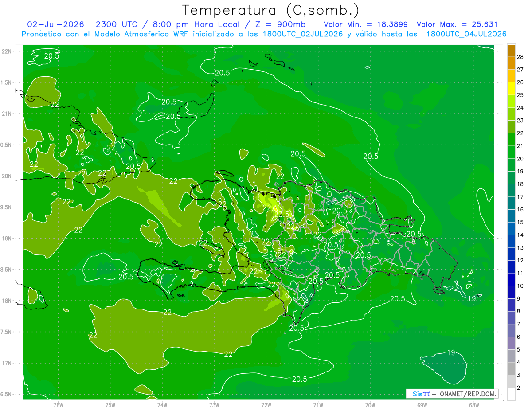Click the '71W' longitude axis label
The width and height of the screenshot is (532, 411).
pyautogui.click(x=318, y=405)
